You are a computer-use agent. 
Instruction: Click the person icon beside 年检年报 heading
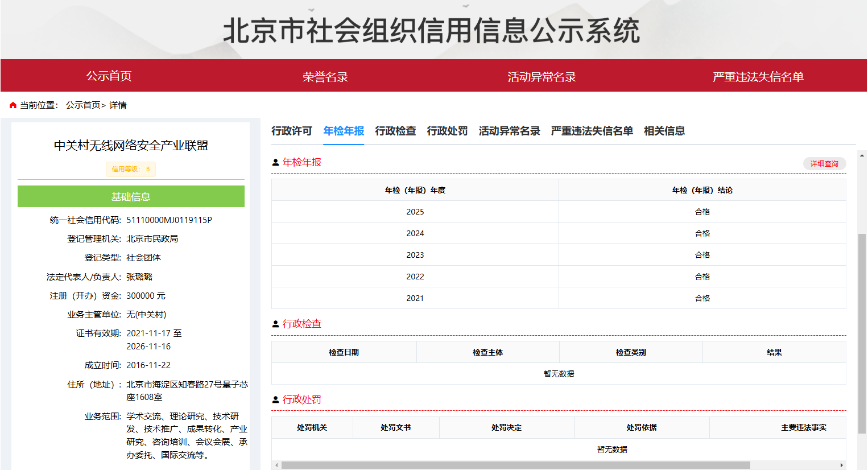pyautogui.click(x=275, y=163)
